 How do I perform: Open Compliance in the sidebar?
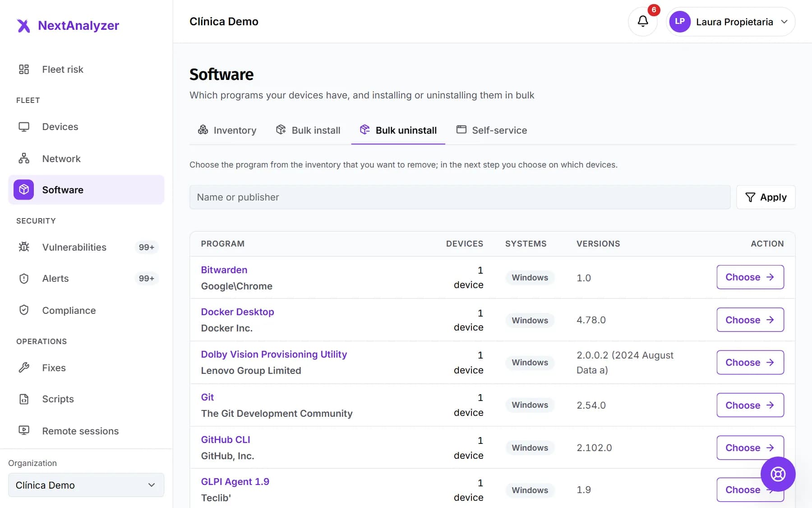click(x=86, y=310)
